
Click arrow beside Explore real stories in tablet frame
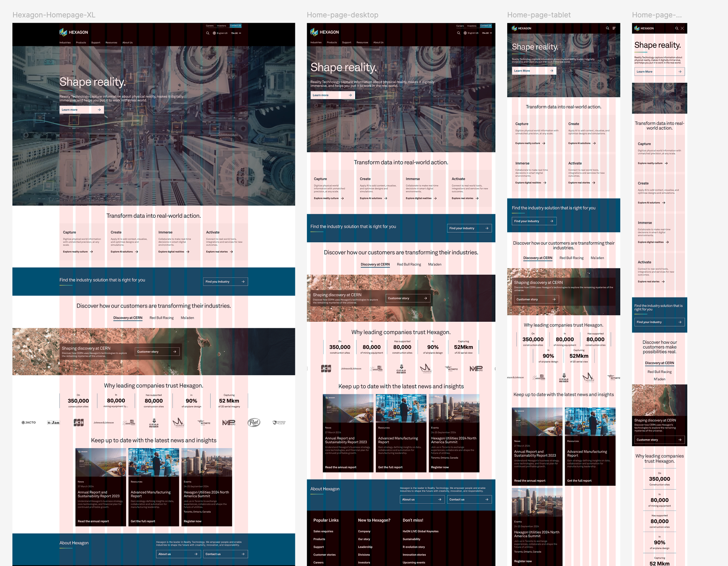594,183
